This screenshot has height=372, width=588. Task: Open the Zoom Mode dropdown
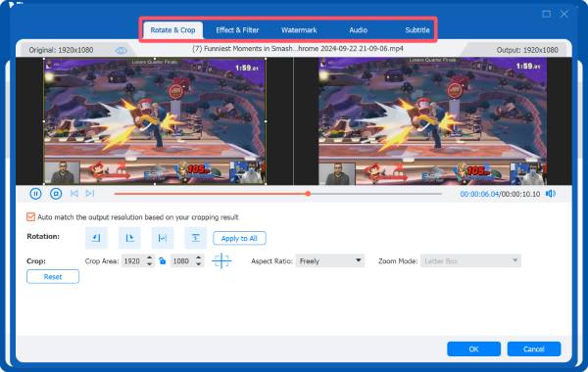[470, 260]
